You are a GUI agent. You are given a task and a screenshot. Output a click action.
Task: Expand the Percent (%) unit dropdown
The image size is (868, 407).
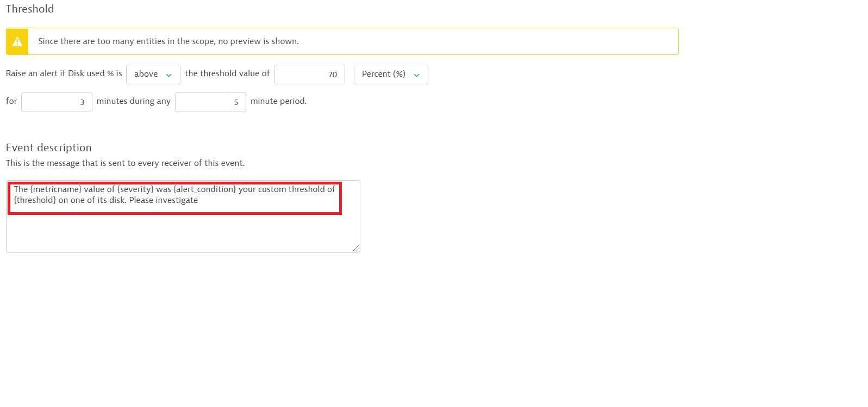pos(390,75)
